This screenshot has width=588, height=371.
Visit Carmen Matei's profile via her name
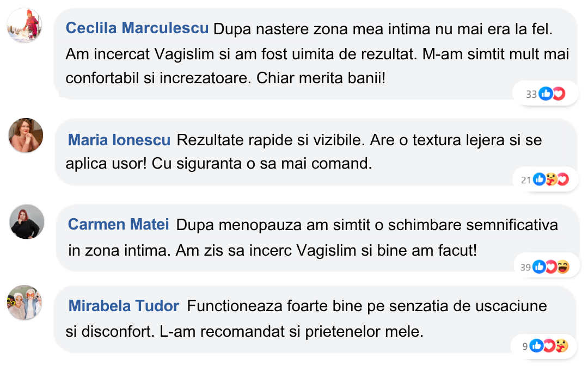point(118,224)
